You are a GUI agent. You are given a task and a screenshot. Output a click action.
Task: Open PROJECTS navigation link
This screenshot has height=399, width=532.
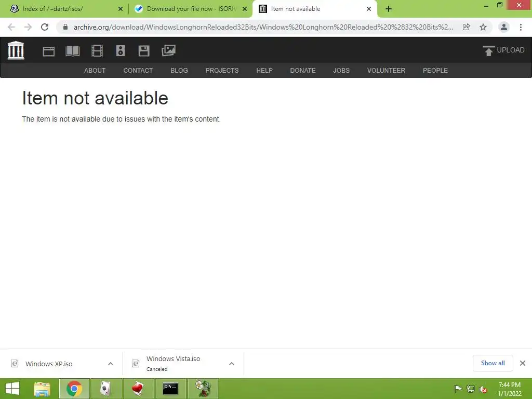[x=222, y=71]
